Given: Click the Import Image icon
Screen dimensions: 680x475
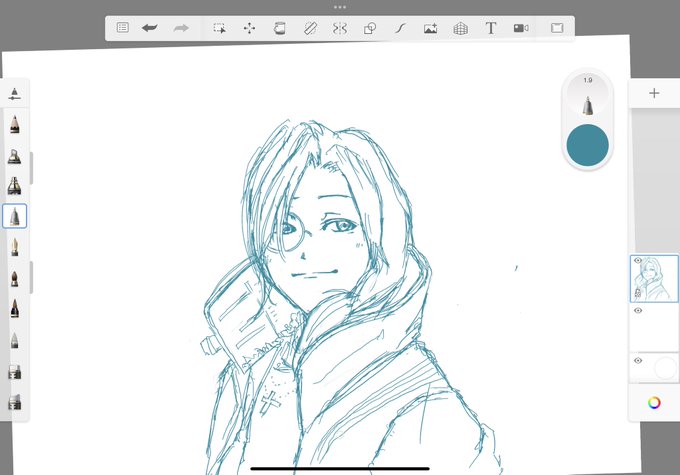Looking at the screenshot, I should point(430,28).
